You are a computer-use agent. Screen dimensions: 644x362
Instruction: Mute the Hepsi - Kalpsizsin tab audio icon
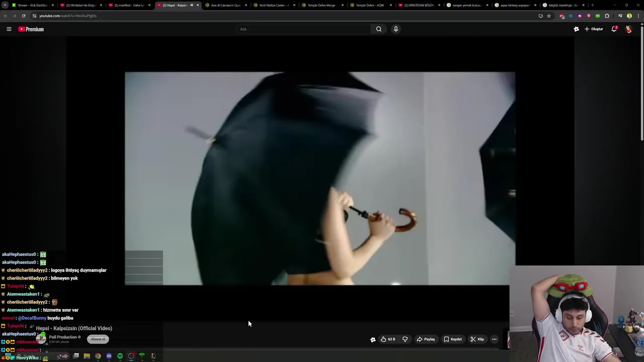pyautogui.click(x=191, y=5)
